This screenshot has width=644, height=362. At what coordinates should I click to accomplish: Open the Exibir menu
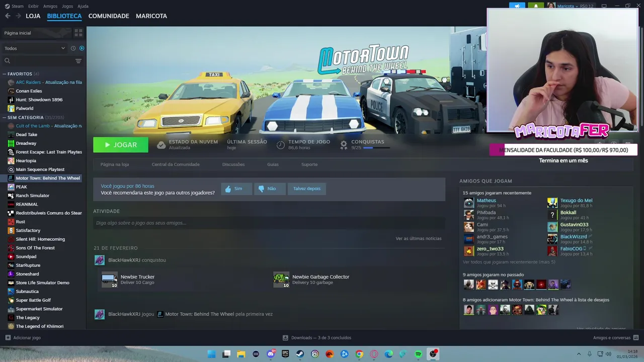(33, 6)
